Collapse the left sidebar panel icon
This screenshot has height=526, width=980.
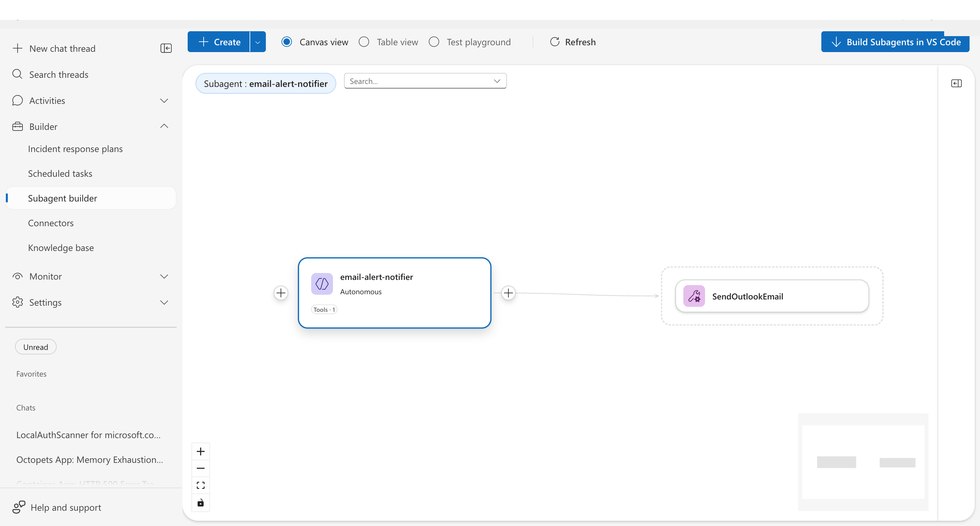click(x=166, y=48)
